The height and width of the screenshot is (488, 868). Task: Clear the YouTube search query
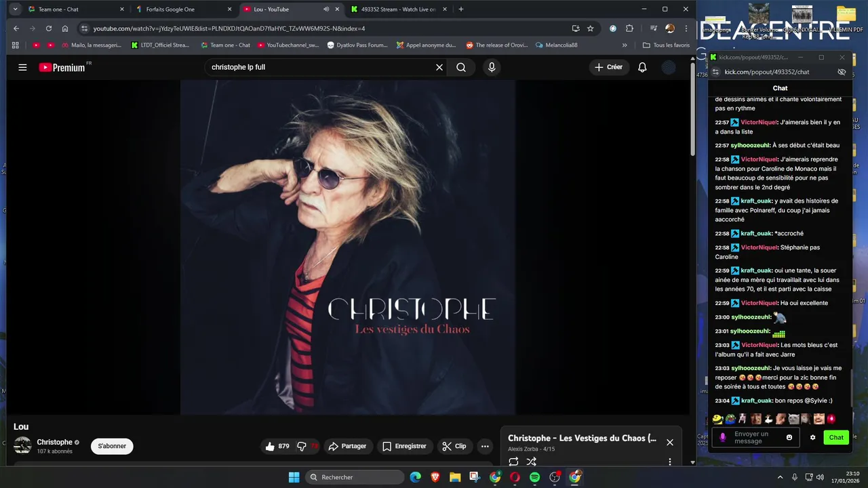pyautogui.click(x=439, y=67)
